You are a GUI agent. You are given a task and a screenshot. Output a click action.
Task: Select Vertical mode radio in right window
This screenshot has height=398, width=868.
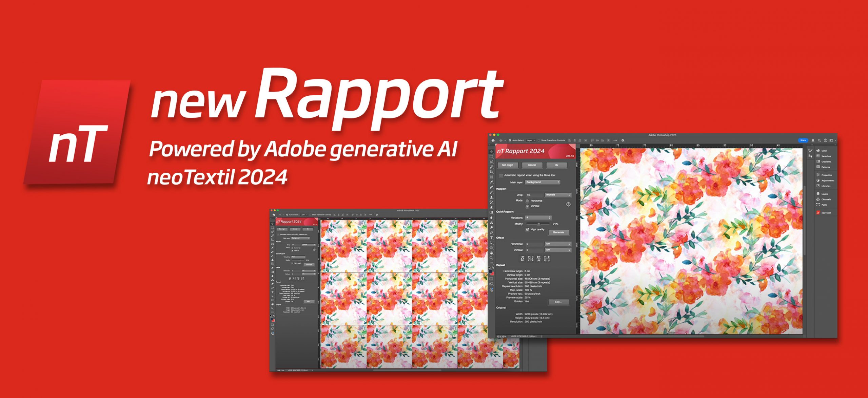(x=527, y=206)
